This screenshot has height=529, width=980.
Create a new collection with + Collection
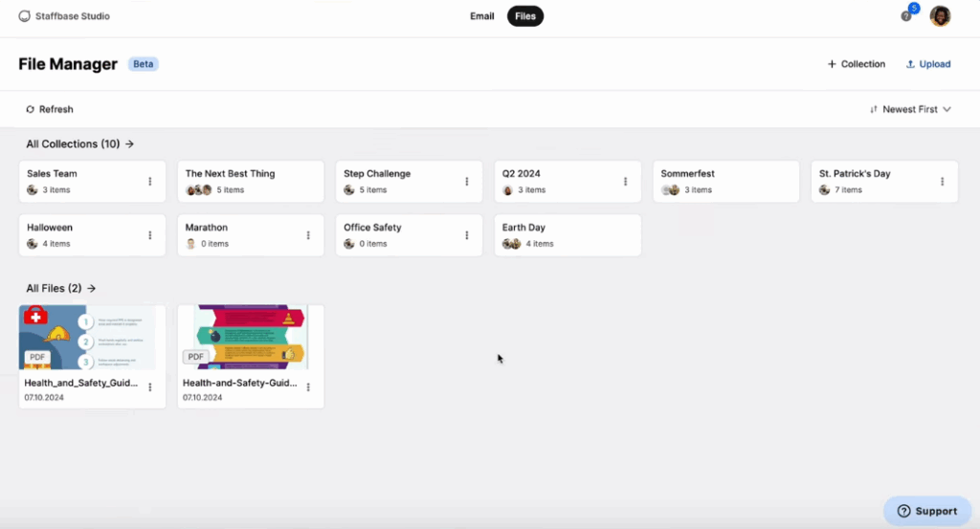click(x=857, y=64)
